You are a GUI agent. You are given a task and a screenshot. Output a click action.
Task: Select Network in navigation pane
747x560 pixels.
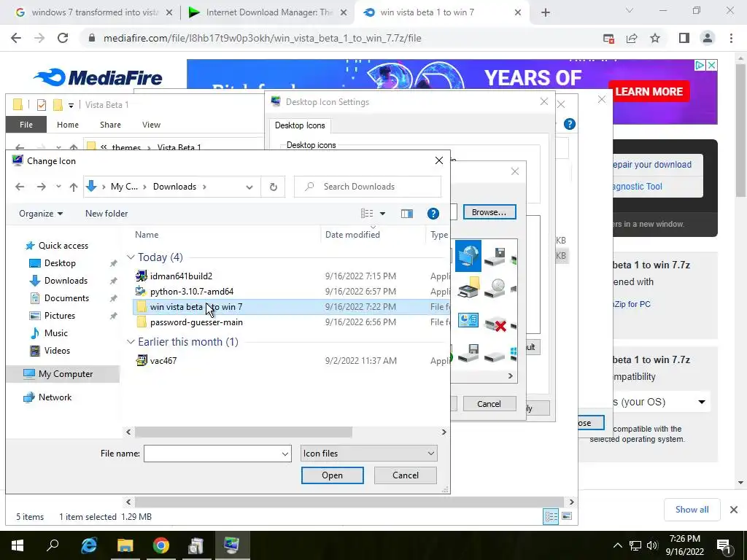pos(55,397)
